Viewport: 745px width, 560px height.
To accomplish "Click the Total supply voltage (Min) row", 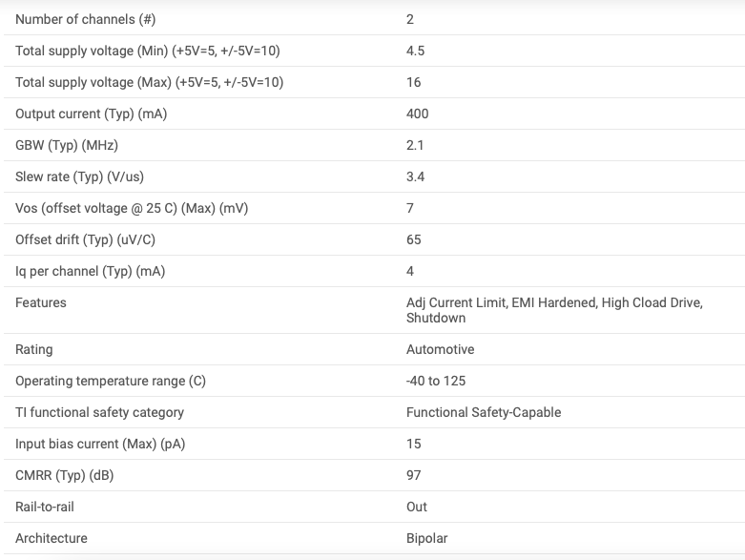I will coord(374,51).
